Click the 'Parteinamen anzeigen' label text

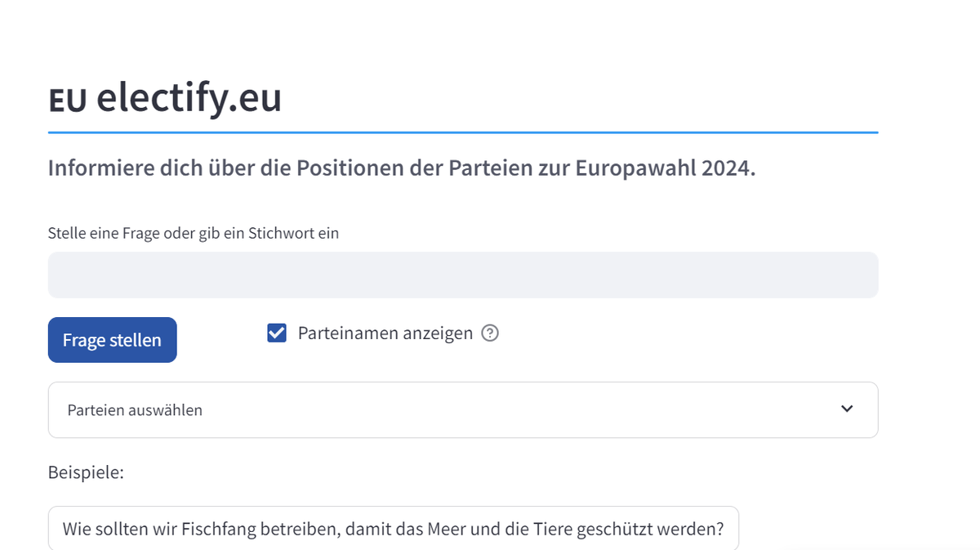385,333
